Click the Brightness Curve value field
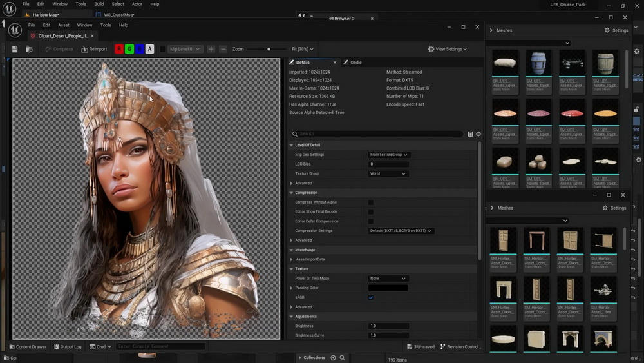 tap(388, 335)
